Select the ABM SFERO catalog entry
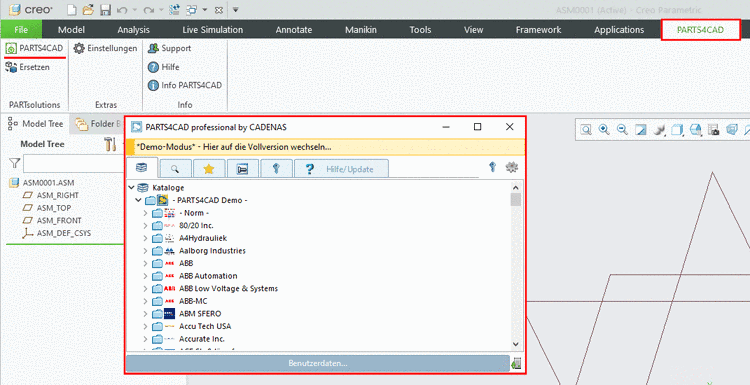 200,314
